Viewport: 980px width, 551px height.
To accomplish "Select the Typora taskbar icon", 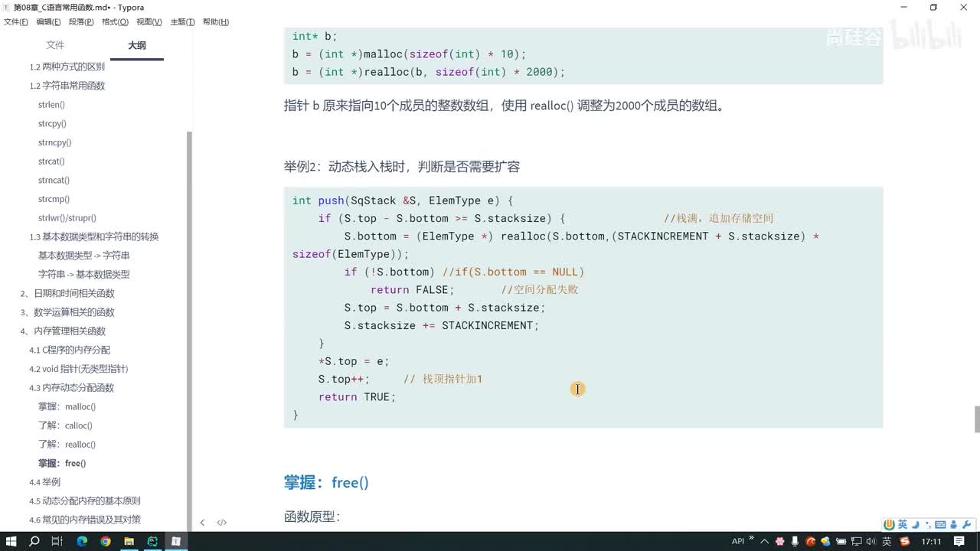I will [x=175, y=541].
